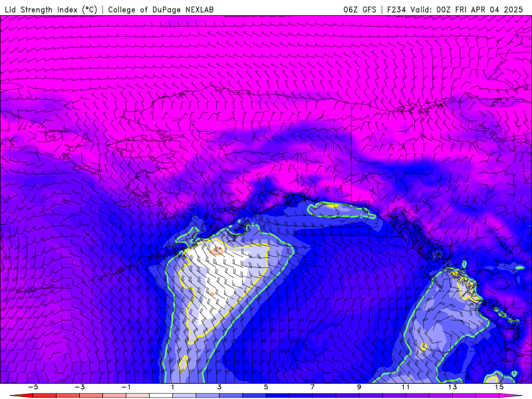Click the 11 tick label on colorbar

coord(406,387)
